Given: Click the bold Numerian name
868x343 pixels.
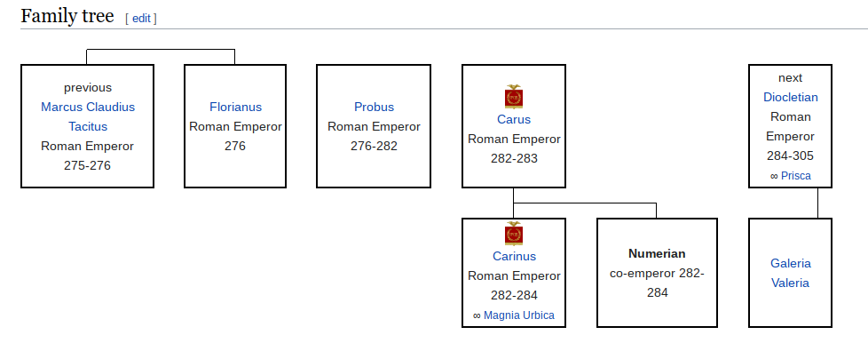Looking at the screenshot, I should click(x=657, y=254).
